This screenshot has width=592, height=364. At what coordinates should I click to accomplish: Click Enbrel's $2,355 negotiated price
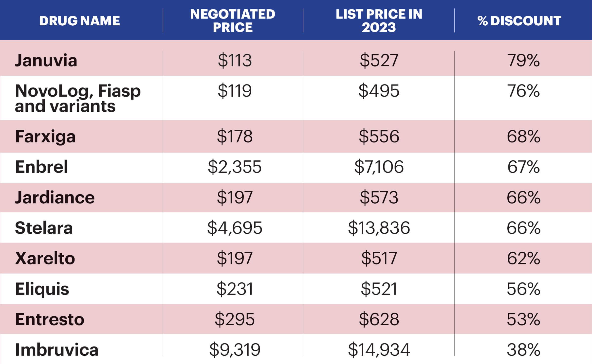pyautogui.click(x=235, y=167)
